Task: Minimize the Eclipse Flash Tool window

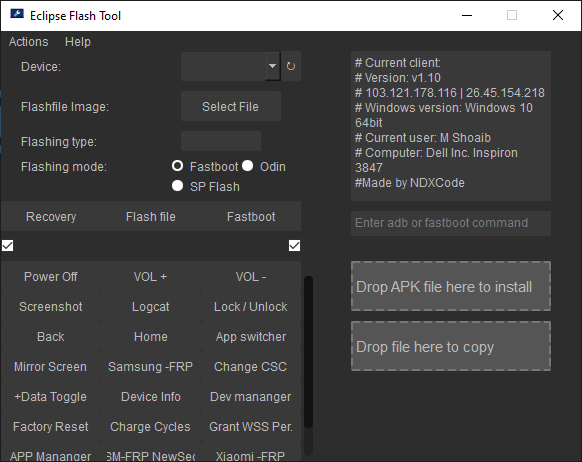Action: 467,16
